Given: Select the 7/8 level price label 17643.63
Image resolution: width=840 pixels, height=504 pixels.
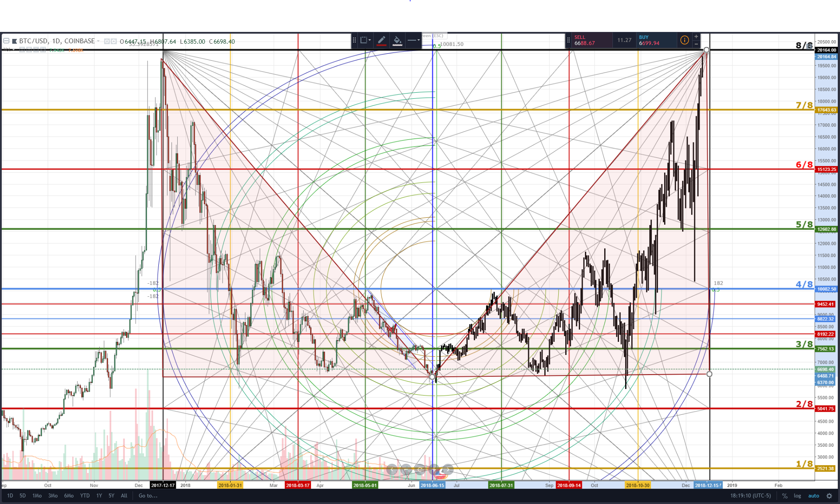Looking at the screenshot, I should click(826, 110).
